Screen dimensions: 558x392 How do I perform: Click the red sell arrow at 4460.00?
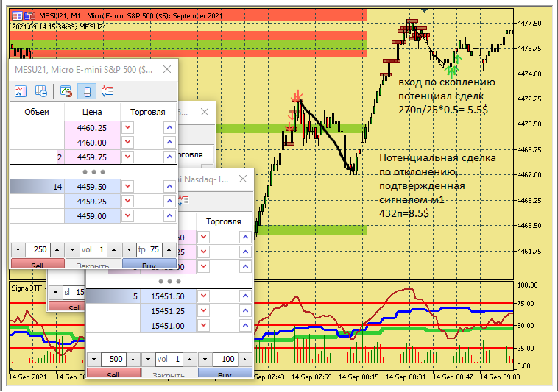coord(128,143)
